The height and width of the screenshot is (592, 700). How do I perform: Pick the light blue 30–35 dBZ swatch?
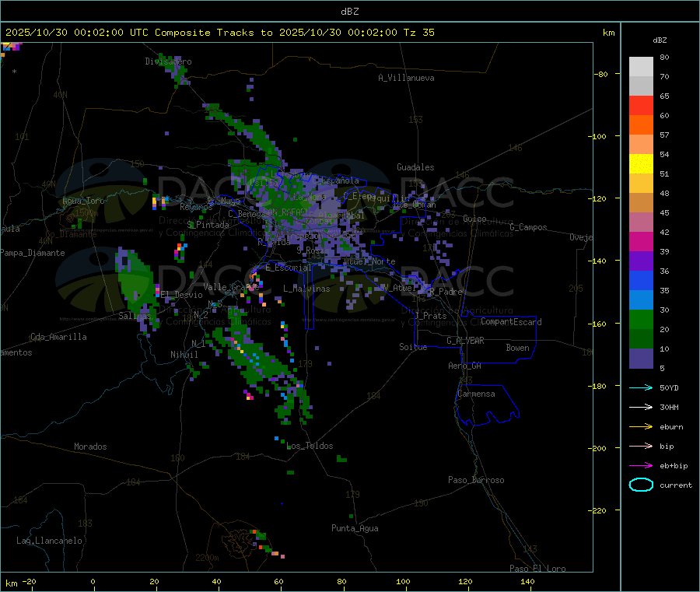[x=641, y=300]
